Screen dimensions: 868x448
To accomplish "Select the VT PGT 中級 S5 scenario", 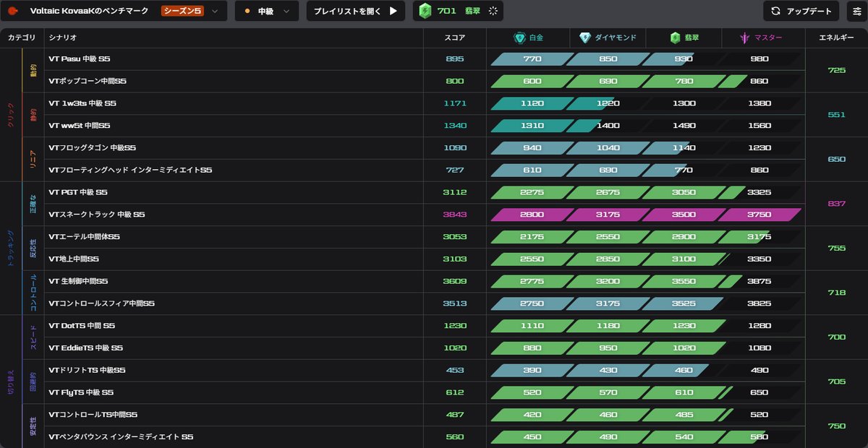I will tap(77, 192).
